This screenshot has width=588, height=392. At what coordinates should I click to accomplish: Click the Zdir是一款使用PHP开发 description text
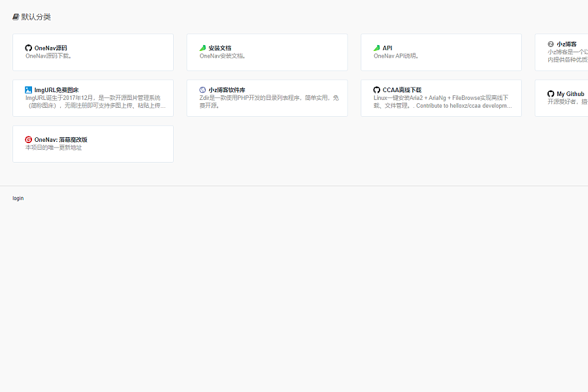269,102
